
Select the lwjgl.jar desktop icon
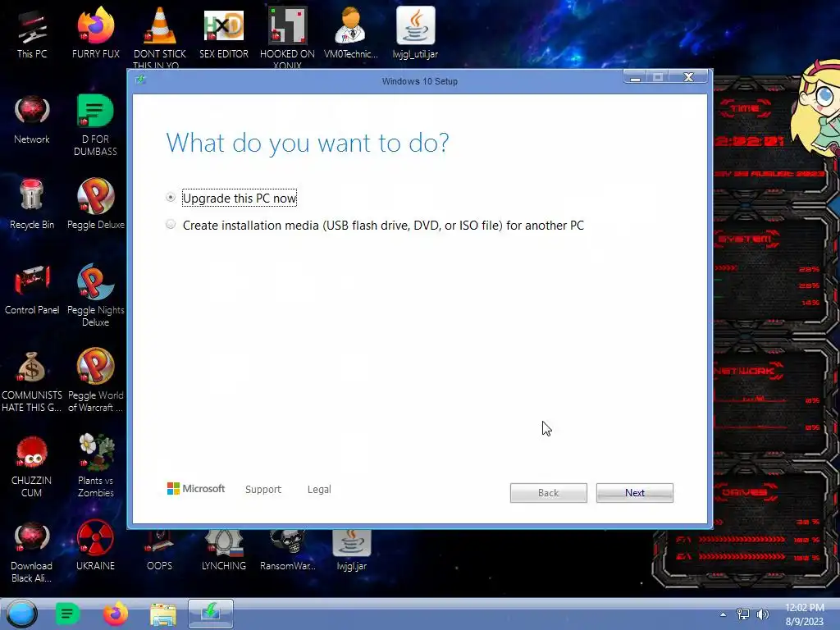coord(351,552)
